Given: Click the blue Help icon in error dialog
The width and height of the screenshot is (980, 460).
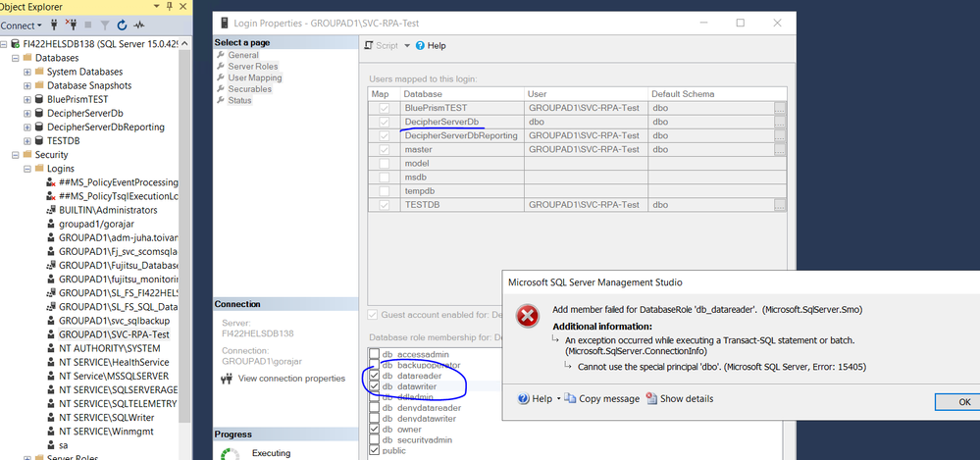Looking at the screenshot, I should tap(524, 399).
